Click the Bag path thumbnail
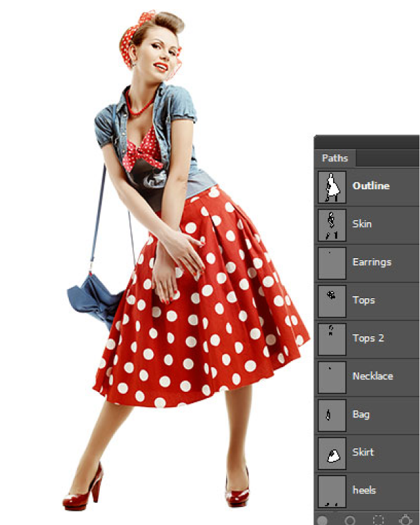Screen dimensions: 420x525 (x=332, y=415)
